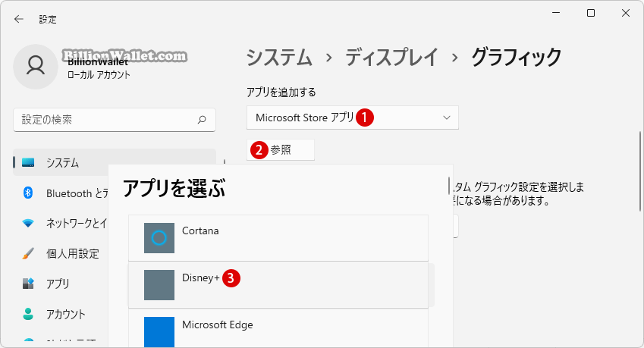Minimize the 設定 window
The image size is (644, 348).
[556, 13]
